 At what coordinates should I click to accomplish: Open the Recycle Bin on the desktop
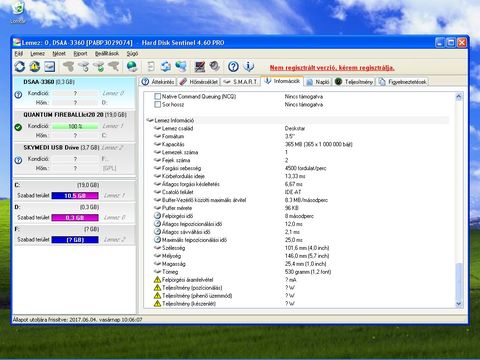[18, 12]
